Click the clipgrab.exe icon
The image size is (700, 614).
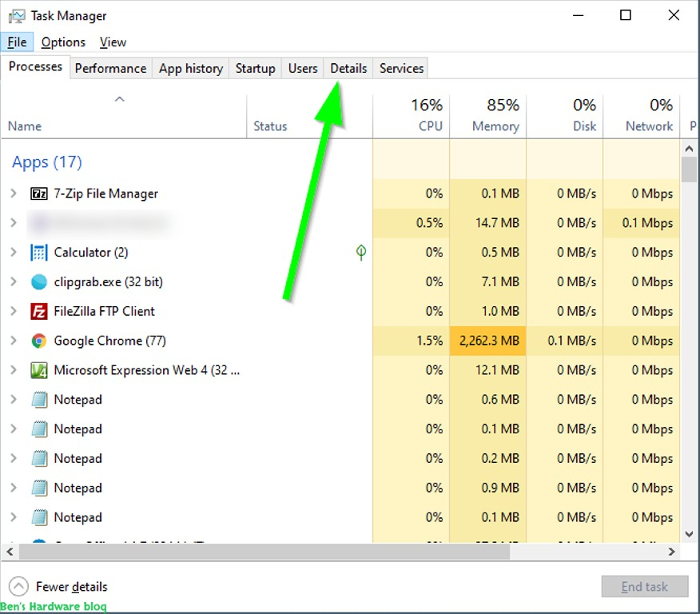pos(39,282)
